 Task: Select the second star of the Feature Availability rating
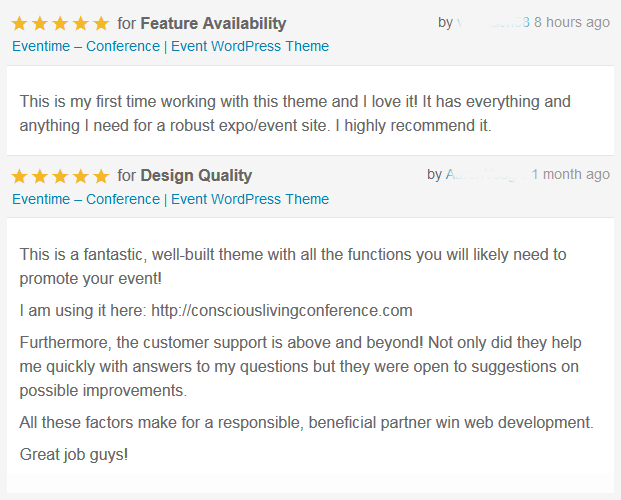[40, 24]
